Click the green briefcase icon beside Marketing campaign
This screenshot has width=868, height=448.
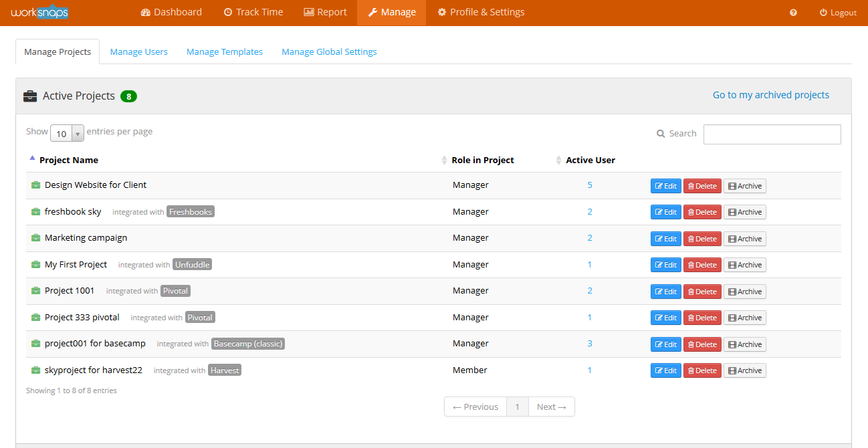[x=36, y=237]
